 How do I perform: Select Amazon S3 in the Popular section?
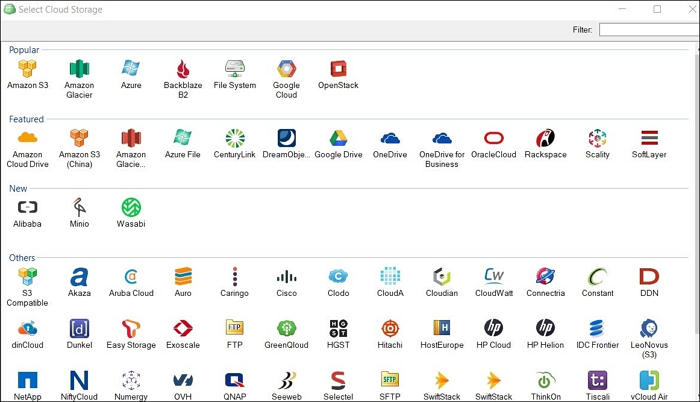(x=27, y=74)
